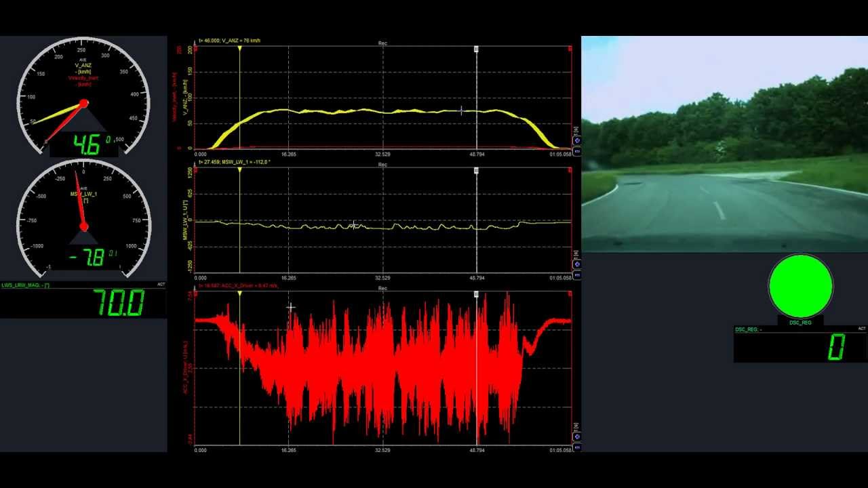
Task: Select white cursor handle atop the steering graph
Action: [476, 171]
